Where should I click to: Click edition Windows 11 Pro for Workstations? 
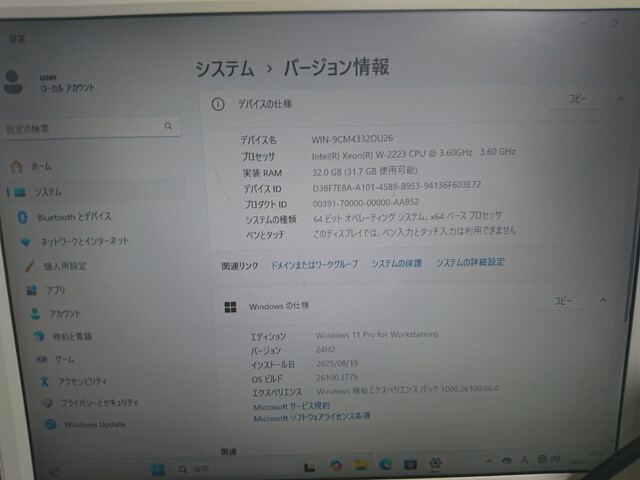pos(377,335)
